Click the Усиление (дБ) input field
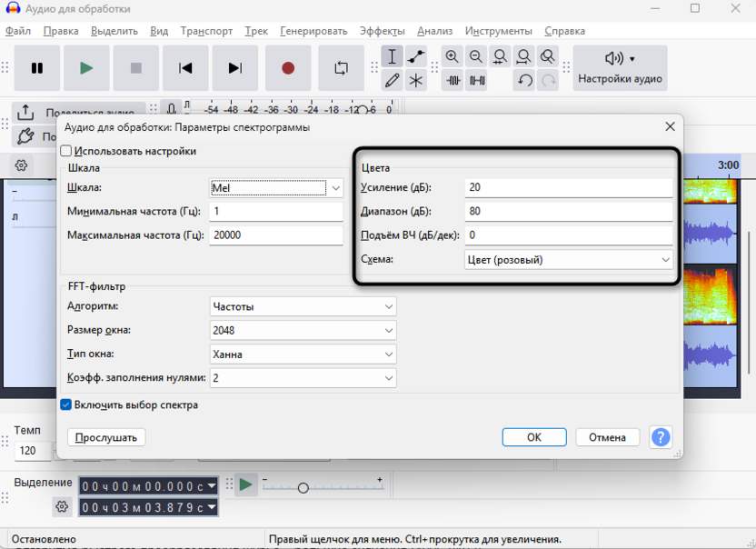 pyautogui.click(x=568, y=188)
